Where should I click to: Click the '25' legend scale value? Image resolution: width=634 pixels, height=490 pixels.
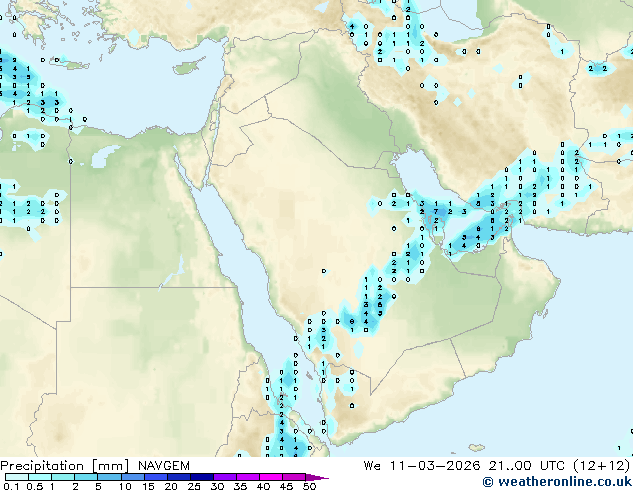coord(194,486)
